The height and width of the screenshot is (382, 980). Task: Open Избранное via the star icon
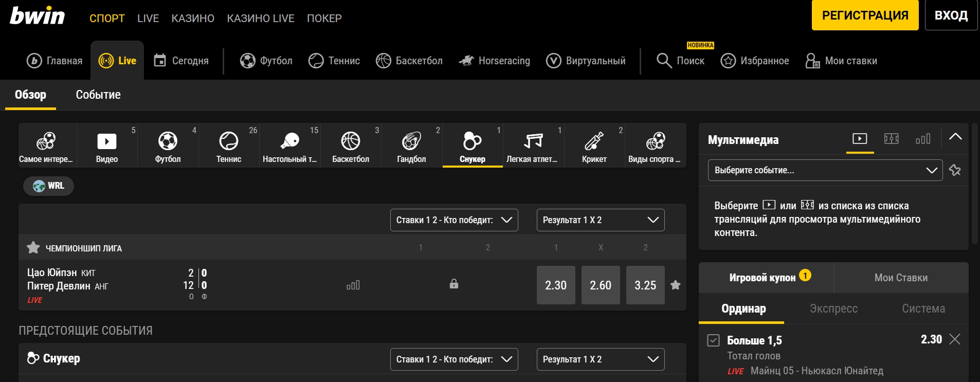(728, 61)
